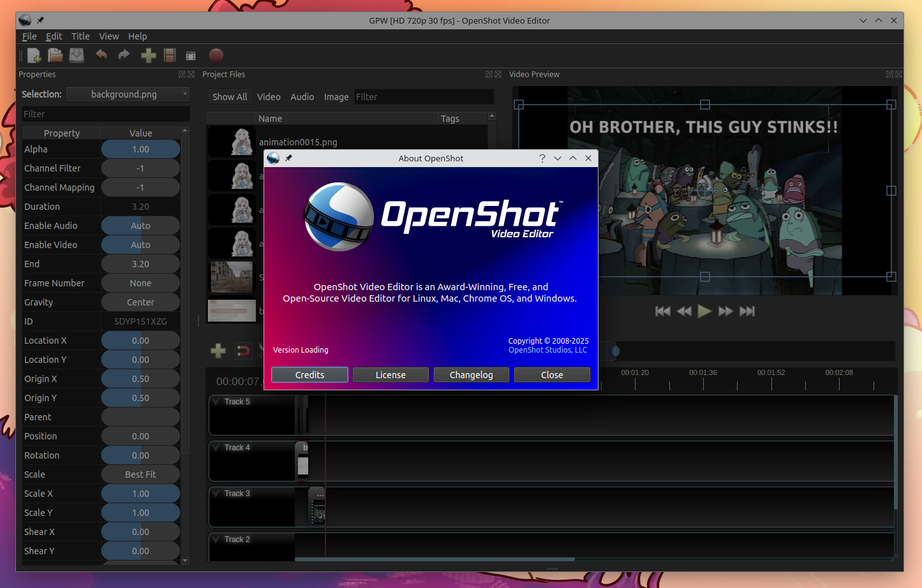Open the Changelog
922x588 pixels.
[x=472, y=375]
